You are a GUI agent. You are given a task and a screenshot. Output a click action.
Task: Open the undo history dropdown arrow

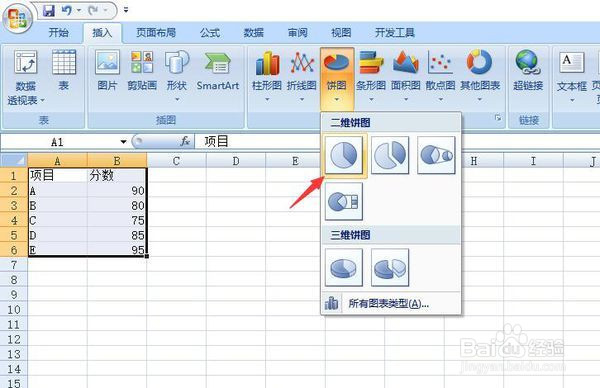point(79,10)
